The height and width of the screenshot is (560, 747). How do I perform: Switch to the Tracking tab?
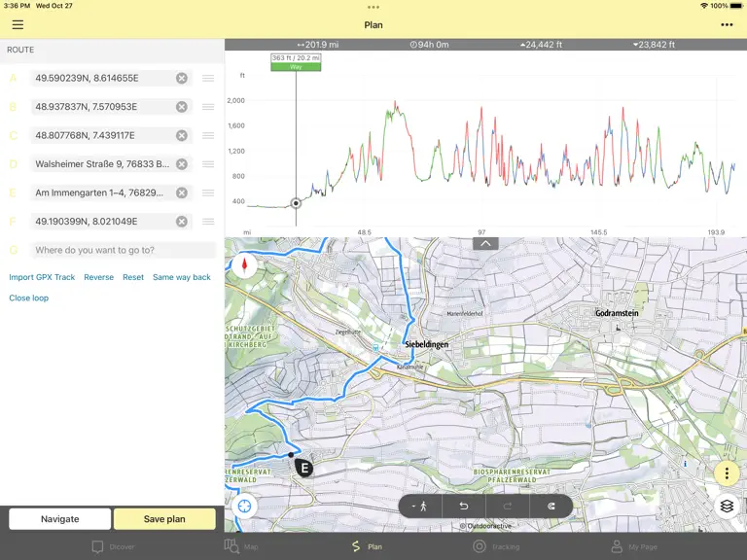[496, 546]
